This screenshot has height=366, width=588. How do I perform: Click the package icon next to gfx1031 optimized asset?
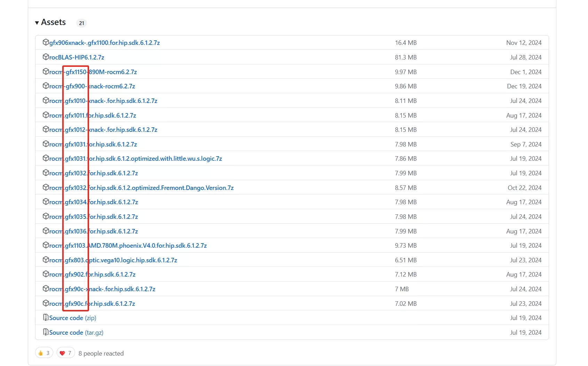click(46, 158)
